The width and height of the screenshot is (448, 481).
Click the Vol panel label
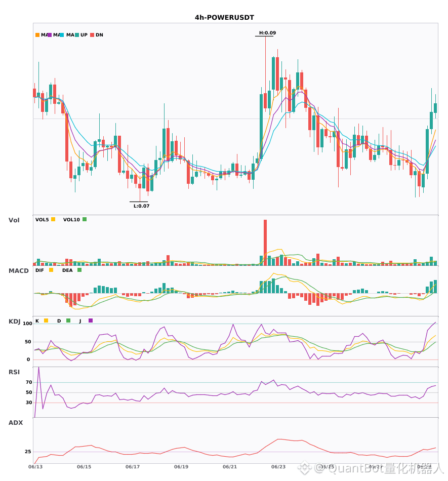click(14, 220)
